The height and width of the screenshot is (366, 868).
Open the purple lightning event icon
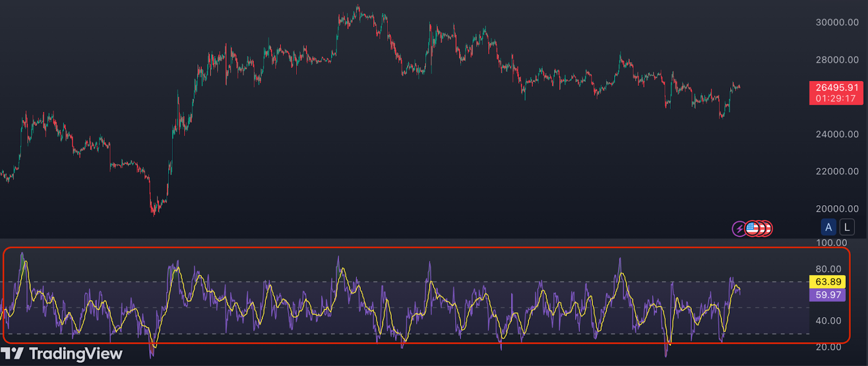point(739,229)
